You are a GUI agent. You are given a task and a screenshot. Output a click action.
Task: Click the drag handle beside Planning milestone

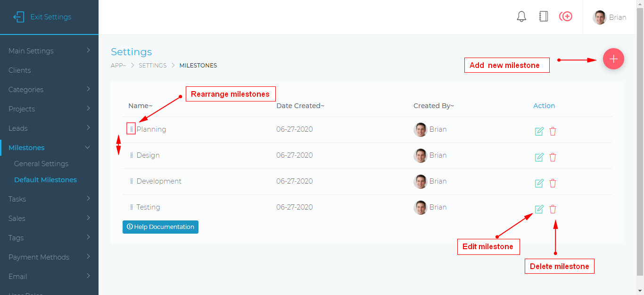[132, 129]
